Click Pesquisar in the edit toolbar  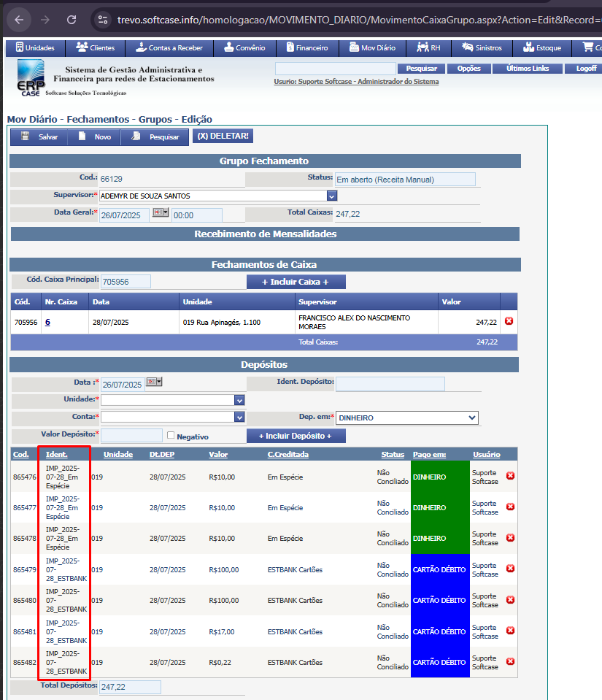(155, 136)
